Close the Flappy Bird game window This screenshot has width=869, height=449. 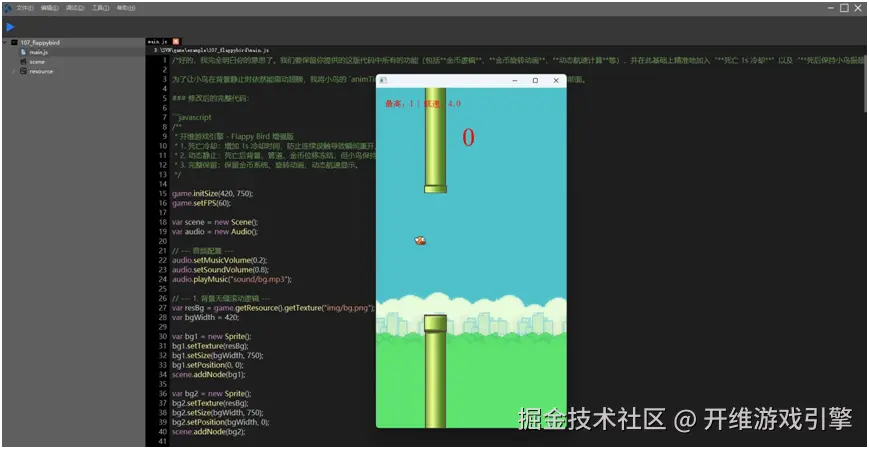(556, 81)
